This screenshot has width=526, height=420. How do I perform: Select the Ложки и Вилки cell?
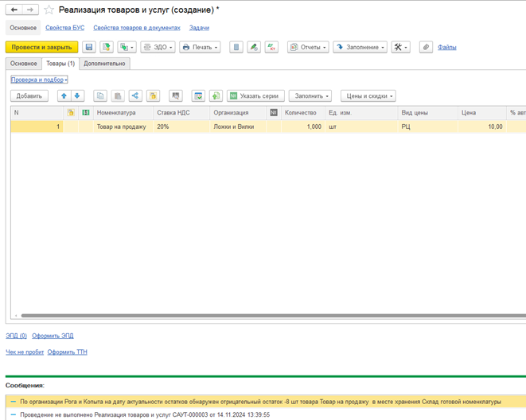[238, 126]
